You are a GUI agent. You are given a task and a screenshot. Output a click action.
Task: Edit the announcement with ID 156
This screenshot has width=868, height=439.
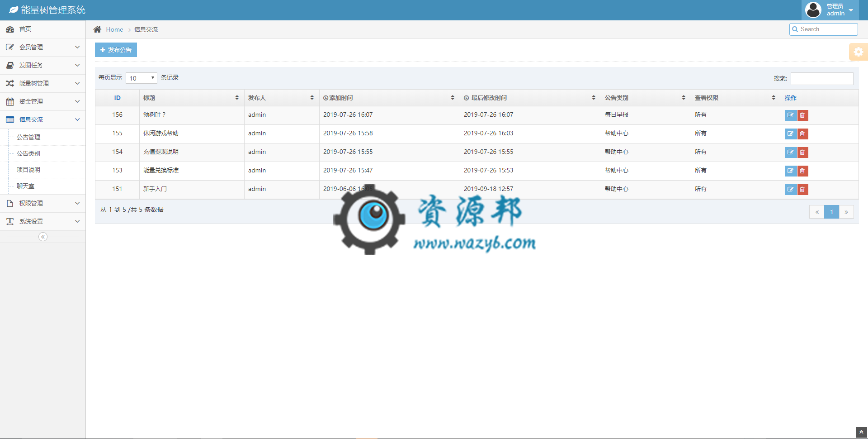tap(790, 115)
